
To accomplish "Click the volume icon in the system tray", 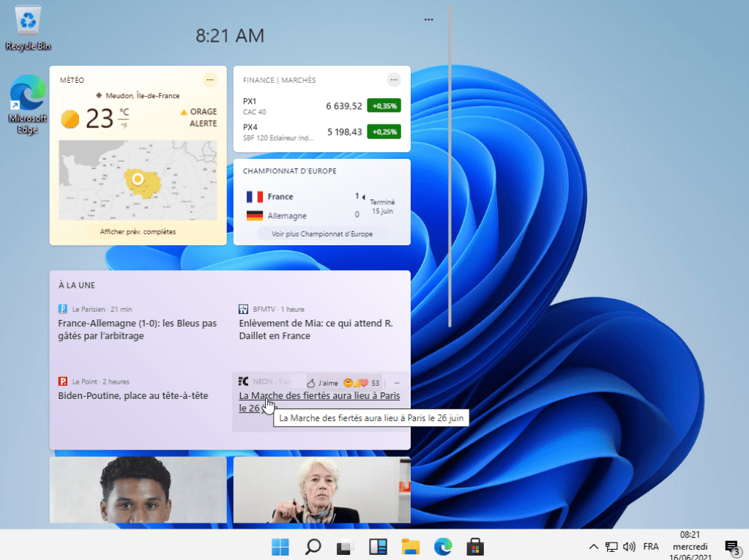I will tap(629, 547).
